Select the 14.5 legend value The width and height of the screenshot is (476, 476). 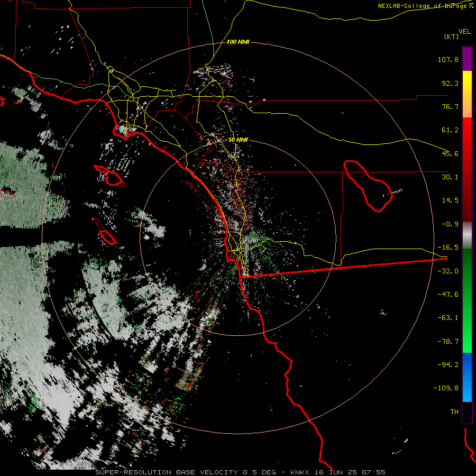pos(450,200)
